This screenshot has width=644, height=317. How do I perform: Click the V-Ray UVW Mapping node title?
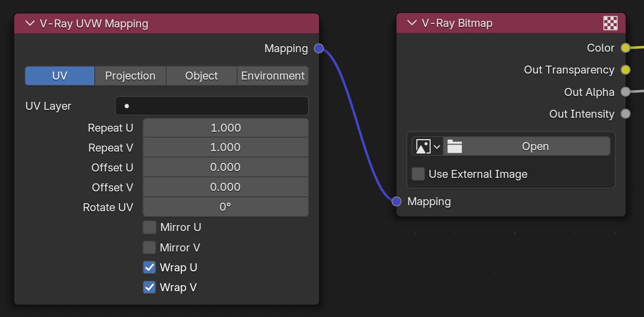(94, 23)
